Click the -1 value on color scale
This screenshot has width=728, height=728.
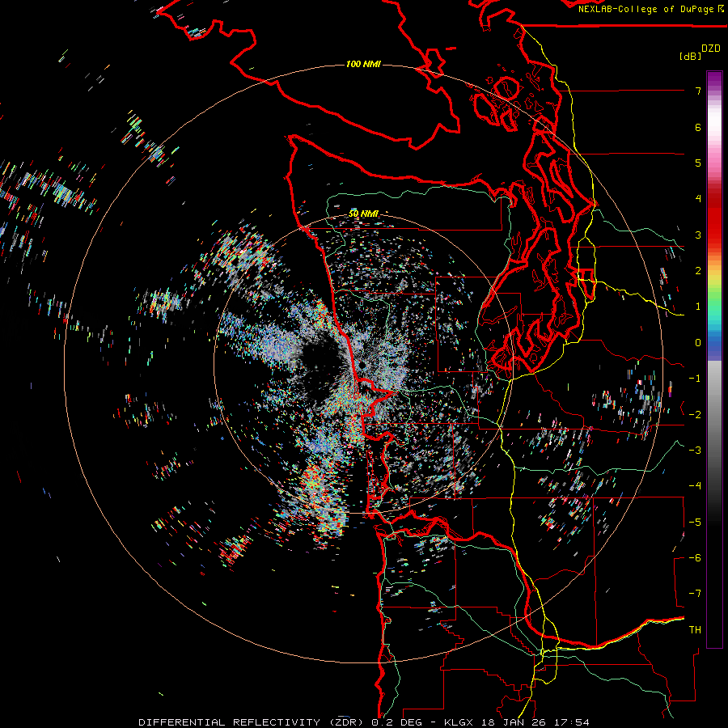click(x=695, y=379)
